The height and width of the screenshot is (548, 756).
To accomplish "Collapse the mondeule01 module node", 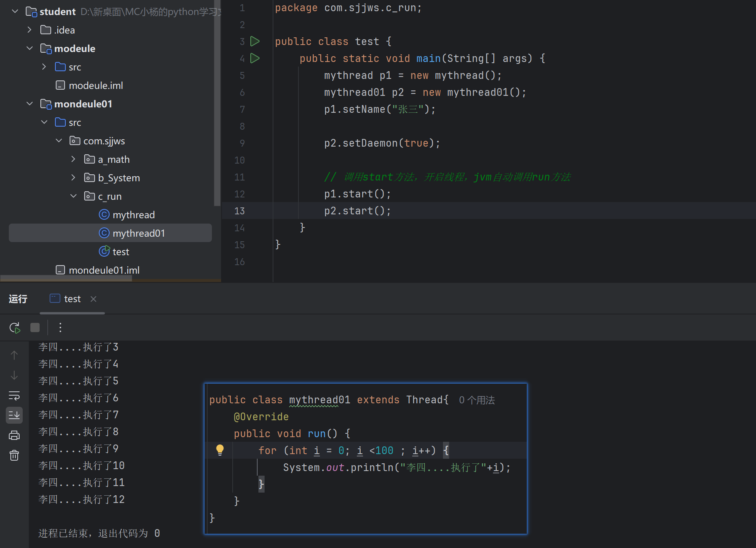I will (30, 104).
